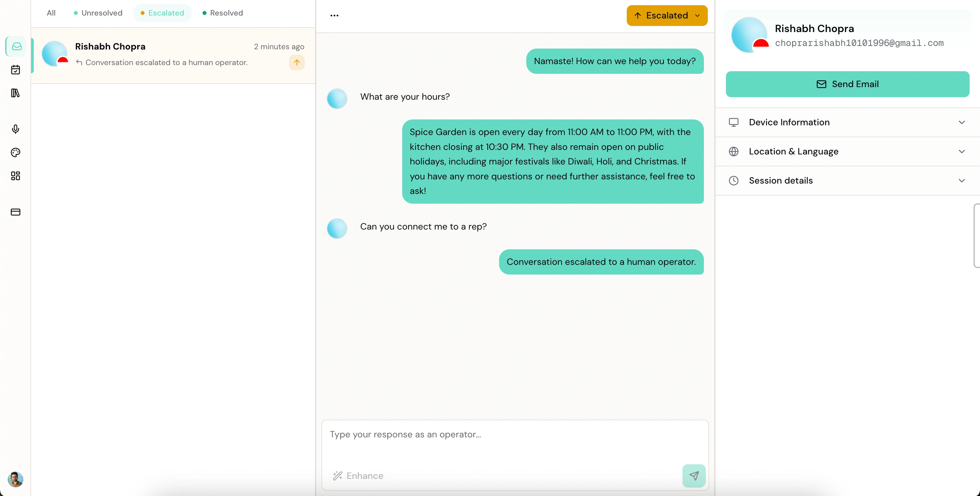Screen dimensions: 980x496
Task: Open the credit card billing icon
Action: tap(16, 212)
